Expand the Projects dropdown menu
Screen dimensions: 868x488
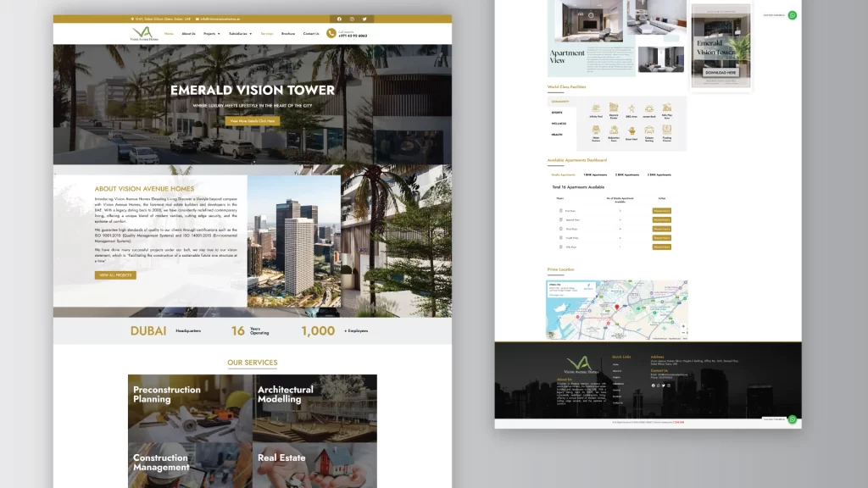click(x=211, y=34)
